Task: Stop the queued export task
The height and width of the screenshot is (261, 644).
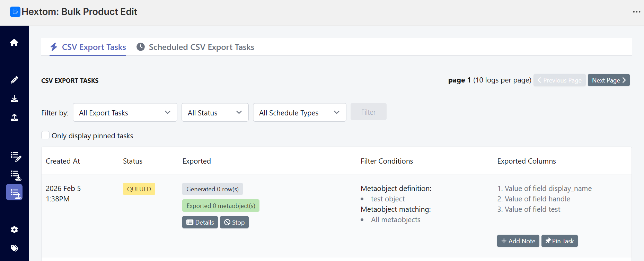Action: coord(234,222)
